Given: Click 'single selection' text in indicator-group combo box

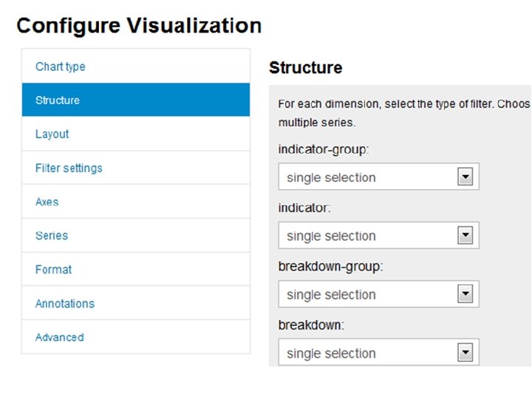Looking at the screenshot, I should point(331,178).
